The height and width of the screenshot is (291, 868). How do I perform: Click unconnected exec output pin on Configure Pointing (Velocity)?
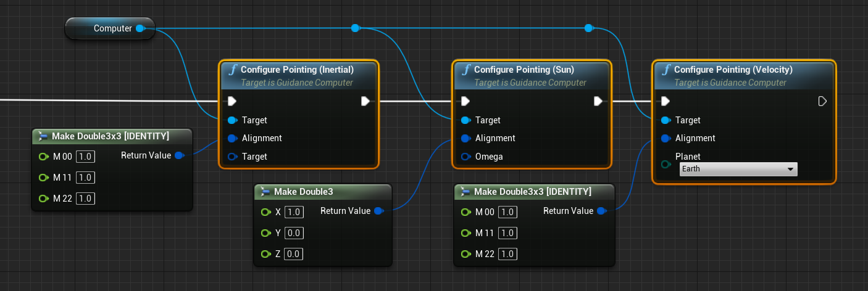pyautogui.click(x=822, y=101)
